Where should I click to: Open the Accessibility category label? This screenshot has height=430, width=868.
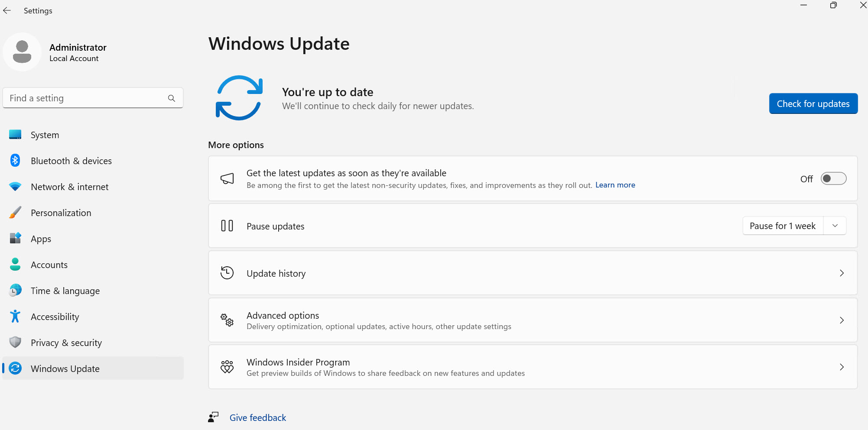click(x=55, y=317)
